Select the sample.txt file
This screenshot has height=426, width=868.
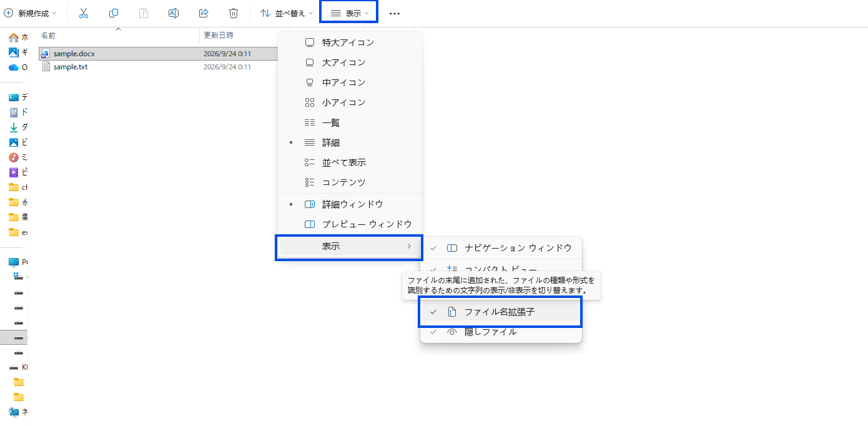[158, 67]
